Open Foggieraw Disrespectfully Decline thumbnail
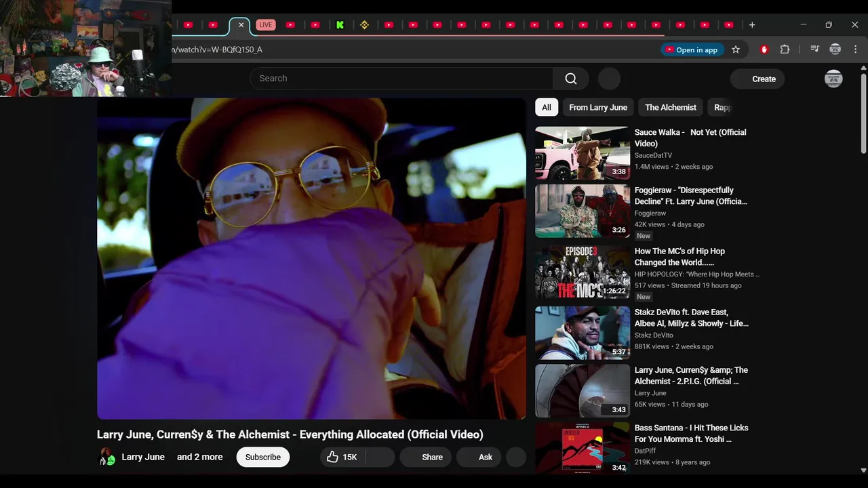The image size is (868, 488). pyautogui.click(x=583, y=211)
